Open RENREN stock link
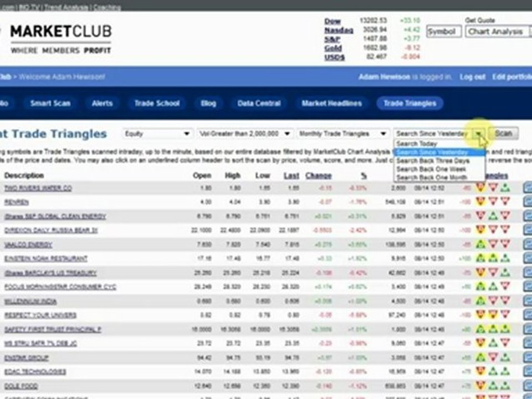The width and height of the screenshot is (532, 399). pos(16,202)
